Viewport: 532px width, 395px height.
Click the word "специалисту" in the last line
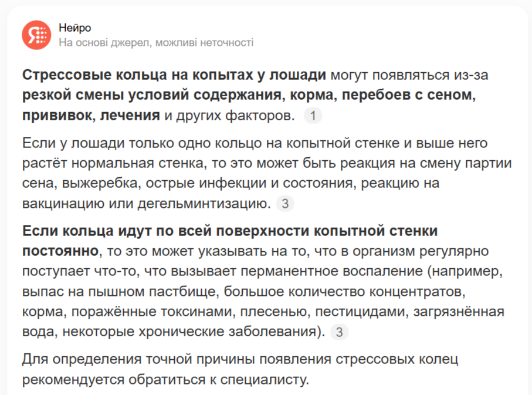265,380
